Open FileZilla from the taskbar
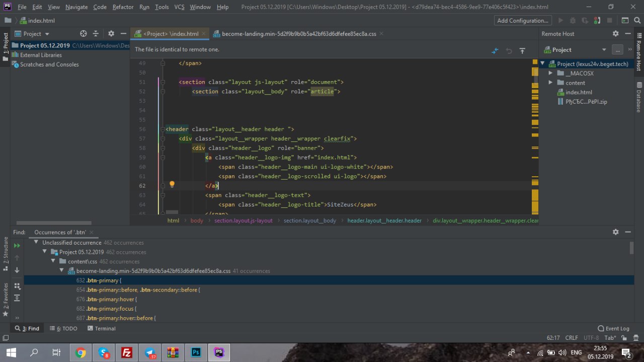Screen dimensions: 644x362 (x=126, y=352)
